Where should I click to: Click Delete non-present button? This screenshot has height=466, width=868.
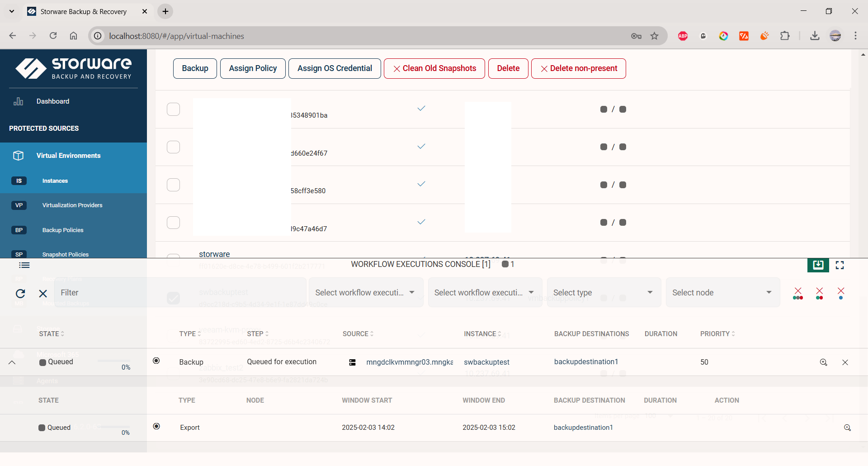579,68
